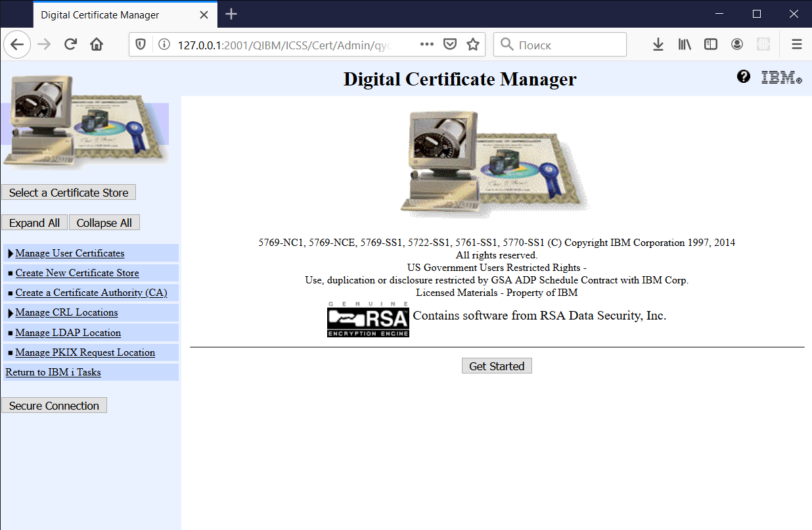812x530 pixels.
Task: Click the GSA ADP Schedule Contract line
Action: (497, 280)
